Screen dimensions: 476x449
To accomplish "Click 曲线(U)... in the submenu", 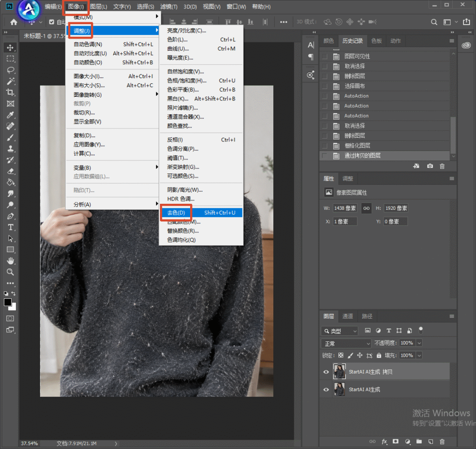I will point(201,48).
